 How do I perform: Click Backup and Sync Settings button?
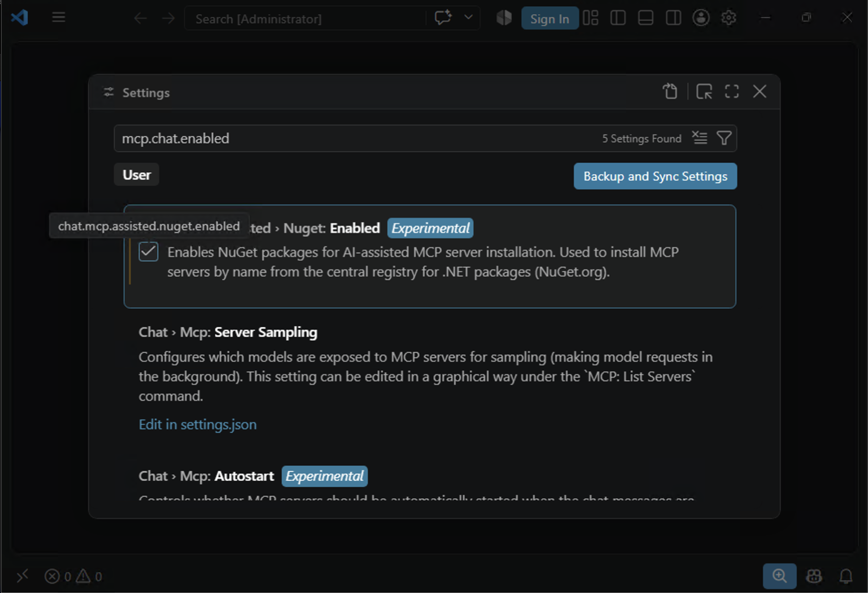[655, 176]
